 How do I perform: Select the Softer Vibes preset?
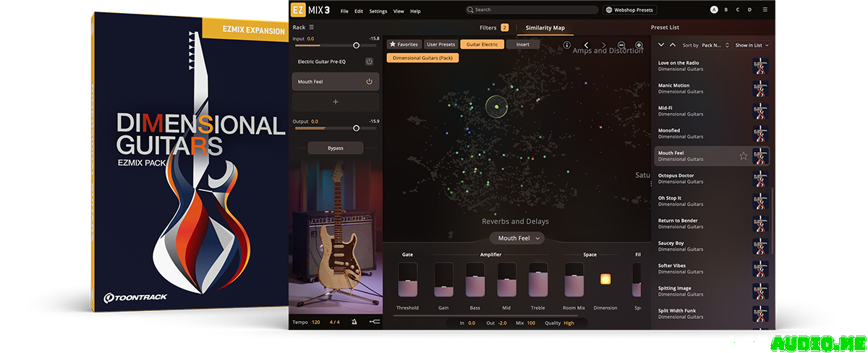click(712, 268)
